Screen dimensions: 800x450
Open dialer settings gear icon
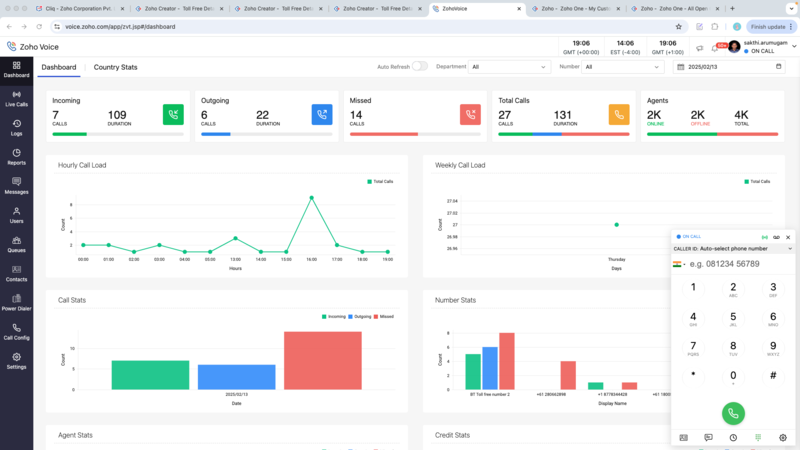(783, 437)
